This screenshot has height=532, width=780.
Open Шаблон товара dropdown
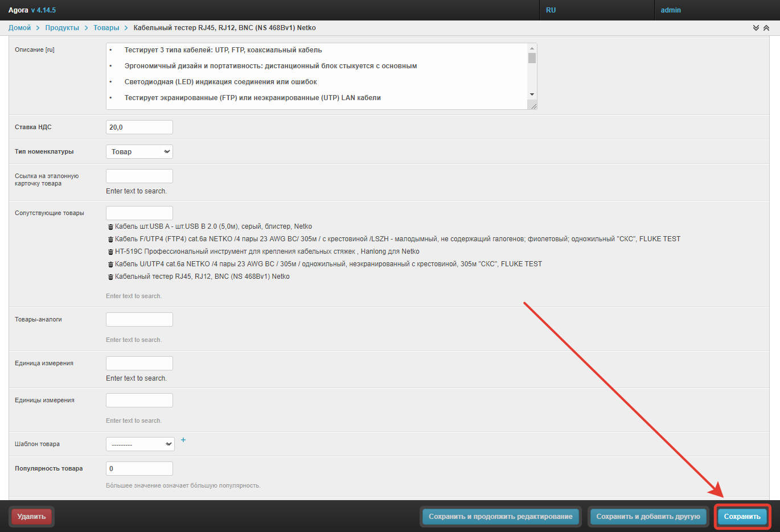tap(140, 444)
